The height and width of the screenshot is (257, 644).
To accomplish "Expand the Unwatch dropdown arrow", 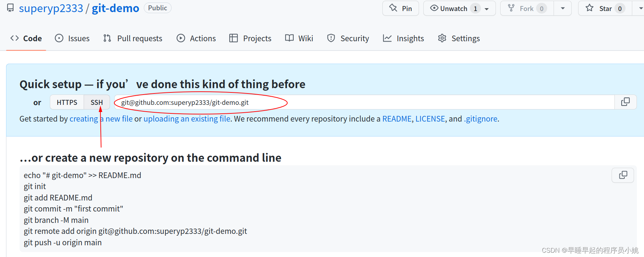I will [487, 9].
